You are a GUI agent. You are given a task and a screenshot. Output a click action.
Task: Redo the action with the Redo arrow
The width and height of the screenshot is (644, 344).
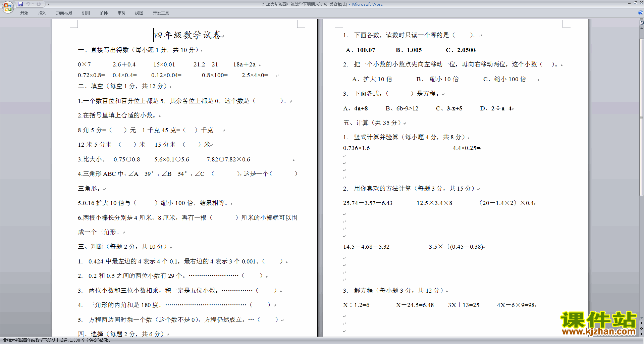pyautogui.click(x=39, y=4)
